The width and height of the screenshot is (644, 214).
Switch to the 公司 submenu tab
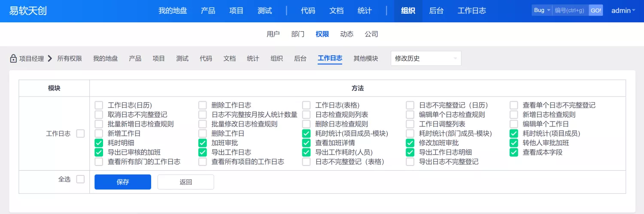tap(371, 34)
